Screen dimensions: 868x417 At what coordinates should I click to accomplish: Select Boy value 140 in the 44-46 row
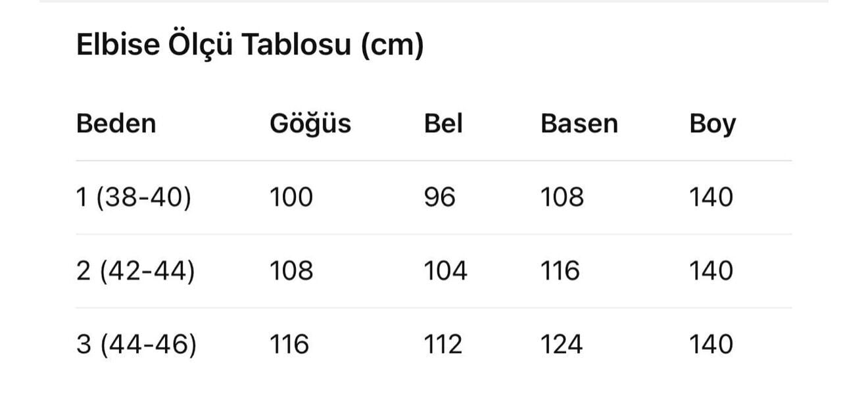(711, 345)
